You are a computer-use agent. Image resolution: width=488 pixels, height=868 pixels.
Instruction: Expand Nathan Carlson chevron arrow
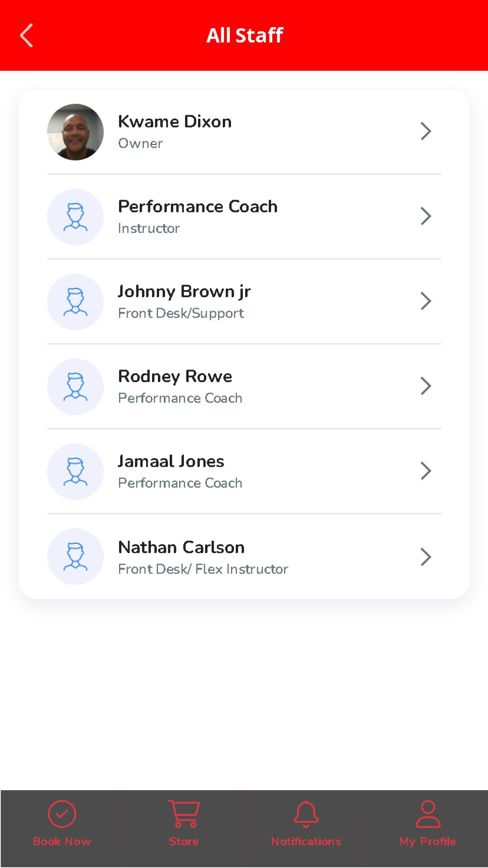(x=426, y=557)
